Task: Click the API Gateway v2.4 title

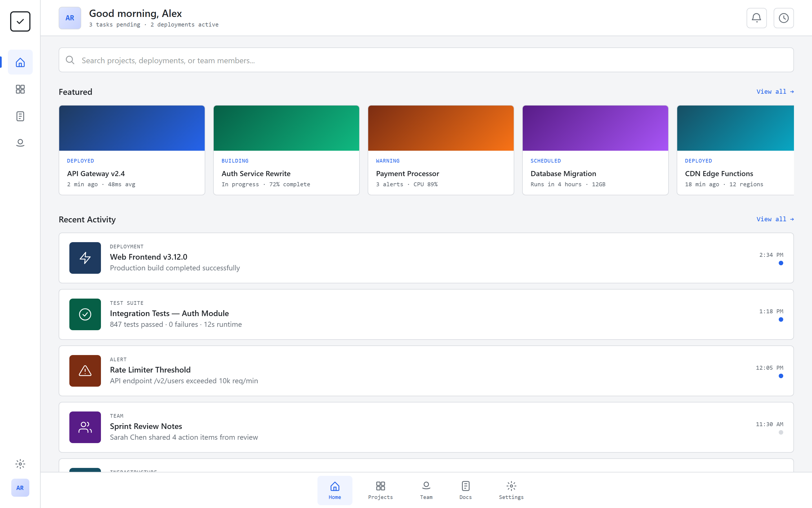Action: pyautogui.click(x=96, y=174)
